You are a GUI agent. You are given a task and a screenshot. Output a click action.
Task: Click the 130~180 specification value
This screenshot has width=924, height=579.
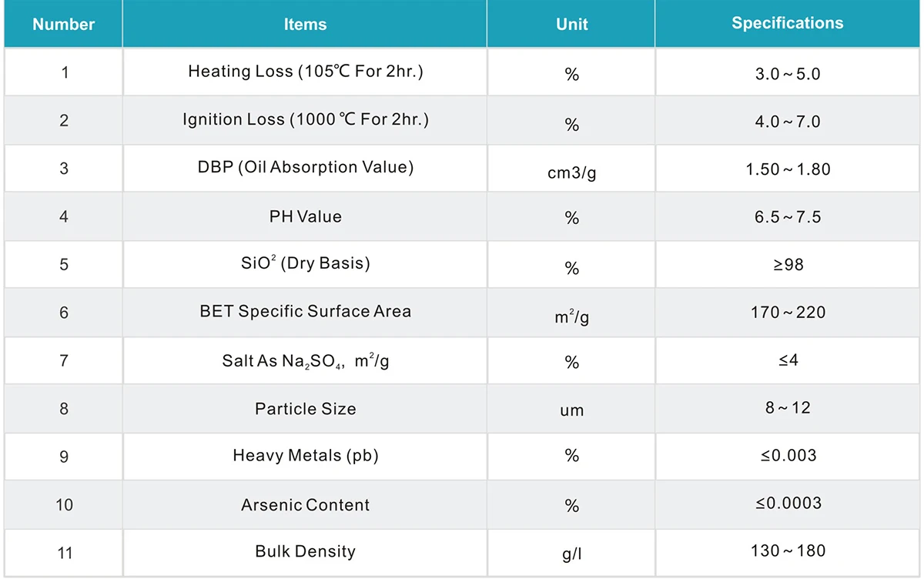click(787, 551)
